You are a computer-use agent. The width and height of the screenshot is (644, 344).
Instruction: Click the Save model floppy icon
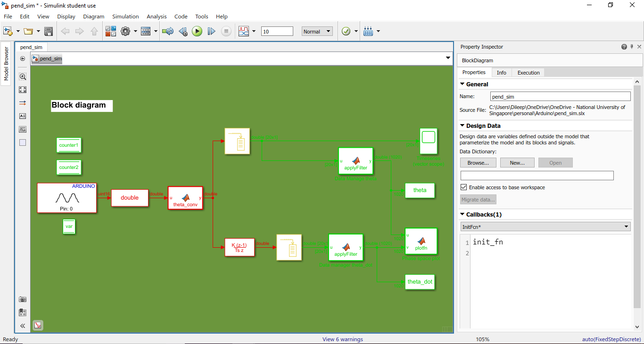[x=48, y=31]
